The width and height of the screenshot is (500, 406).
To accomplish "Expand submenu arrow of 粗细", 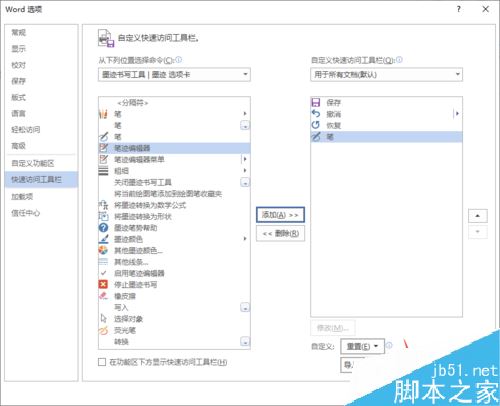I will 245,171.
